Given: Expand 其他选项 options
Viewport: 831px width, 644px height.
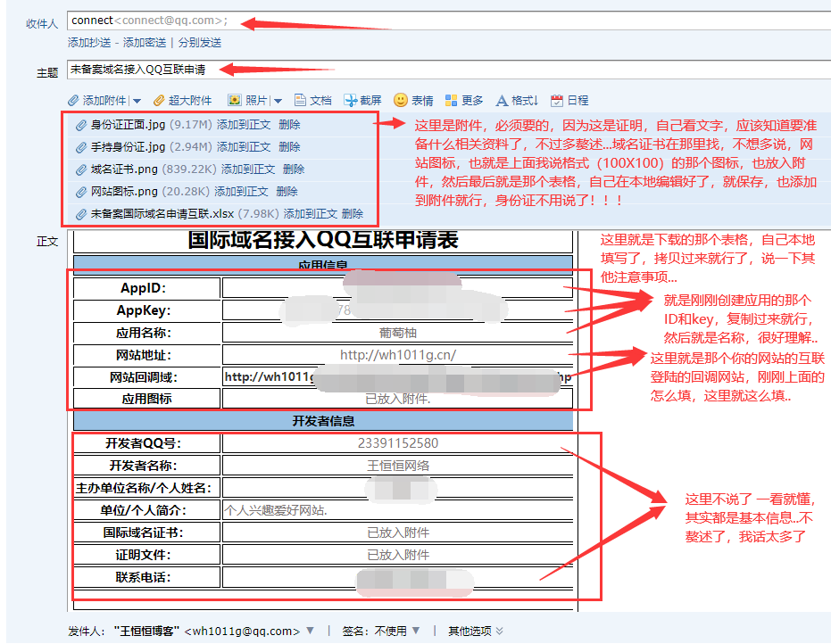Looking at the screenshot, I should pos(476,632).
